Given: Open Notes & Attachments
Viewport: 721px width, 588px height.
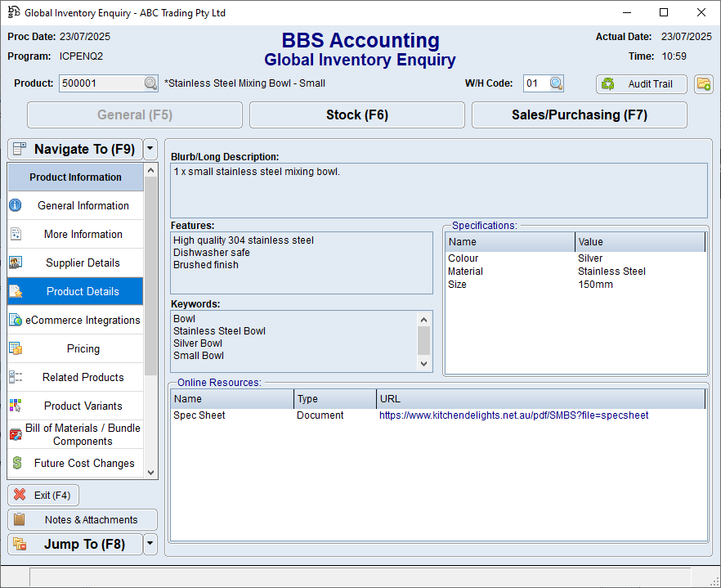Looking at the screenshot, I should (x=83, y=520).
